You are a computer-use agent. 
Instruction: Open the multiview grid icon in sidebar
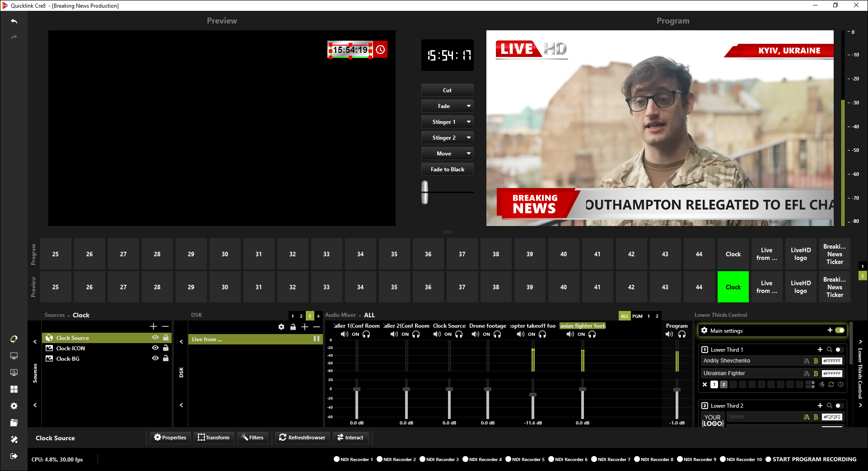(14, 389)
